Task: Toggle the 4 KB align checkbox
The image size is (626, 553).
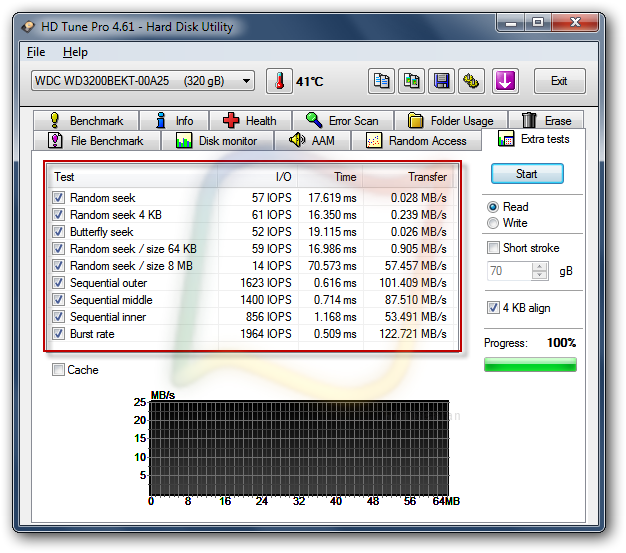Action: pos(493,307)
